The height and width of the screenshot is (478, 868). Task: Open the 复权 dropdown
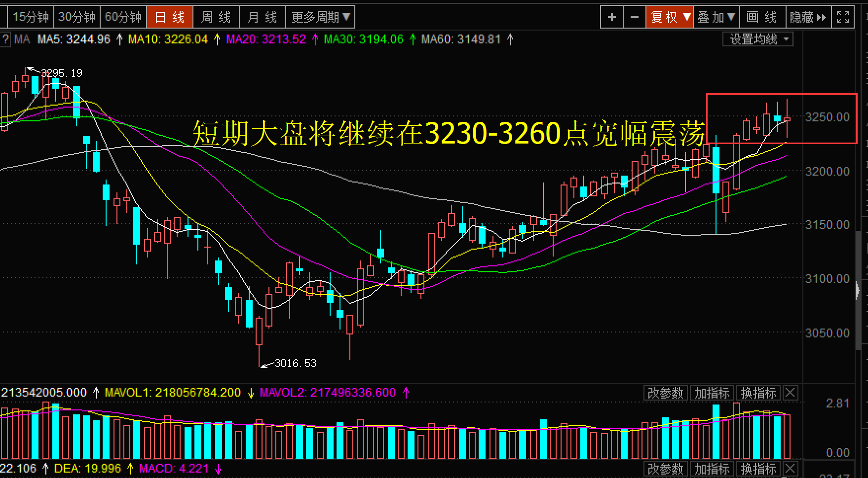(x=670, y=17)
